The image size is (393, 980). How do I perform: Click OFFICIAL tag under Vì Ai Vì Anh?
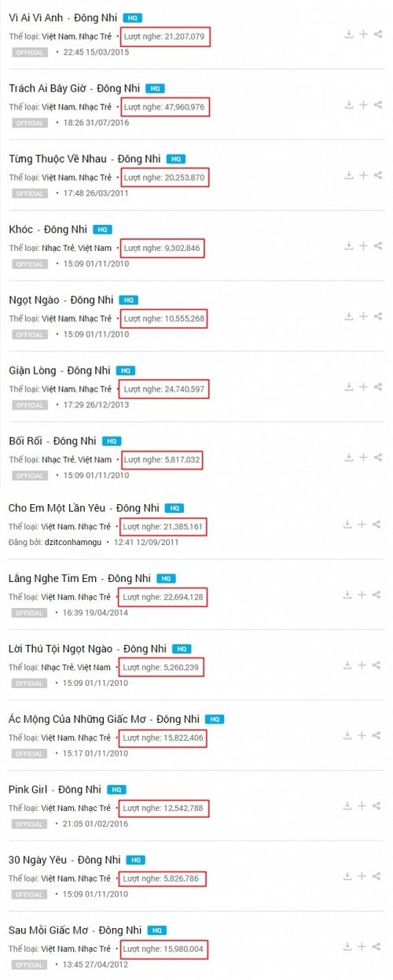click(30, 53)
